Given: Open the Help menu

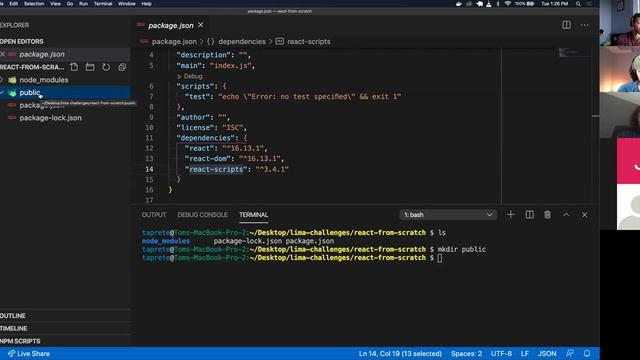Looking at the screenshot, I should [146, 4].
